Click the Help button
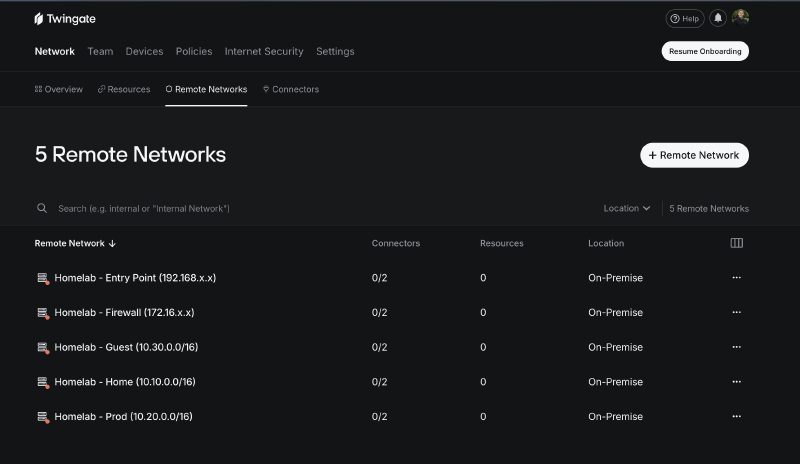This screenshot has width=800, height=464. coord(685,18)
